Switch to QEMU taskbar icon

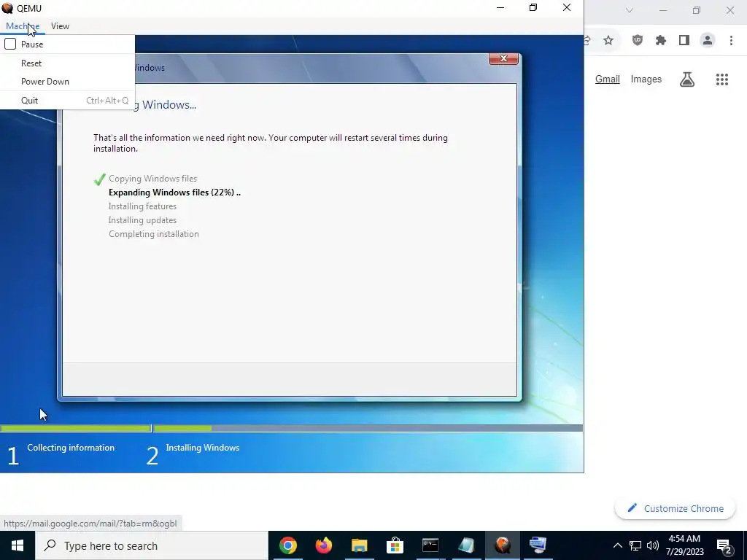[502, 545]
